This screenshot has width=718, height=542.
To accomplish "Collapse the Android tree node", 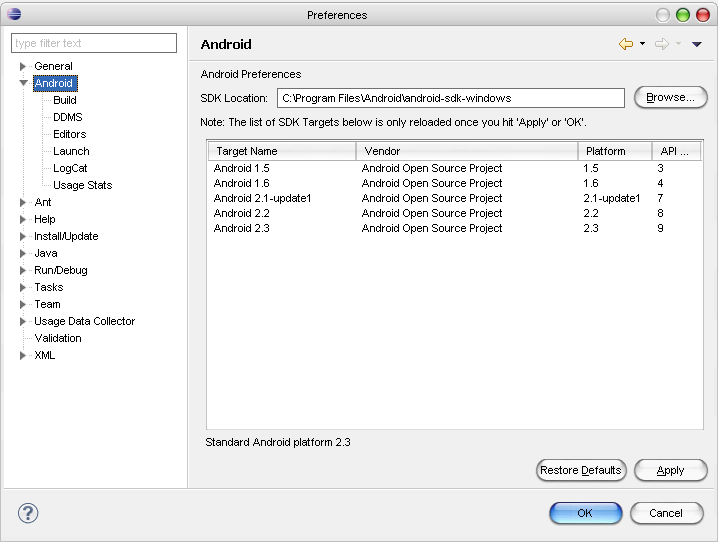I will pos(23,84).
